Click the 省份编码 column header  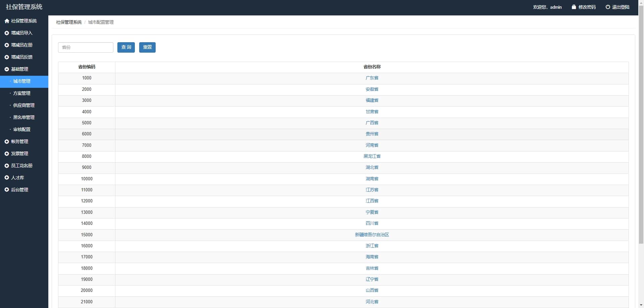87,67
